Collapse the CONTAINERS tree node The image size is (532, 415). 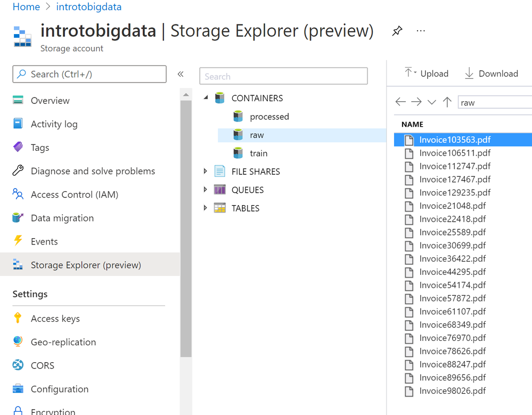point(206,98)
